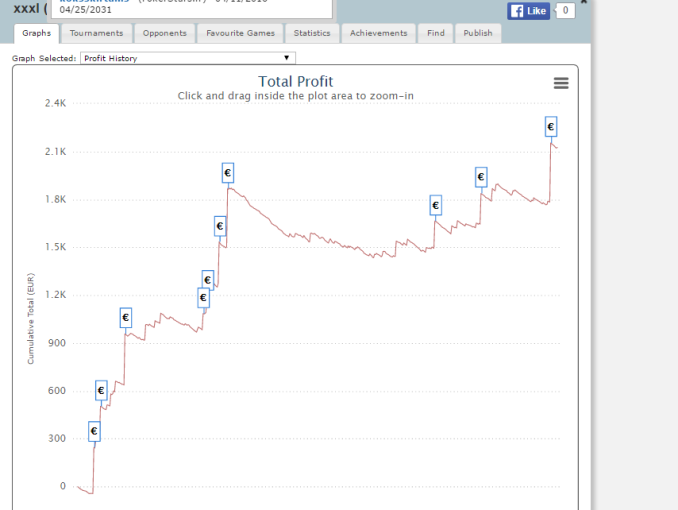Select the euro marker at the first profit peak
The height and width of the screenshot is (510, 678).
click(227, 173)
